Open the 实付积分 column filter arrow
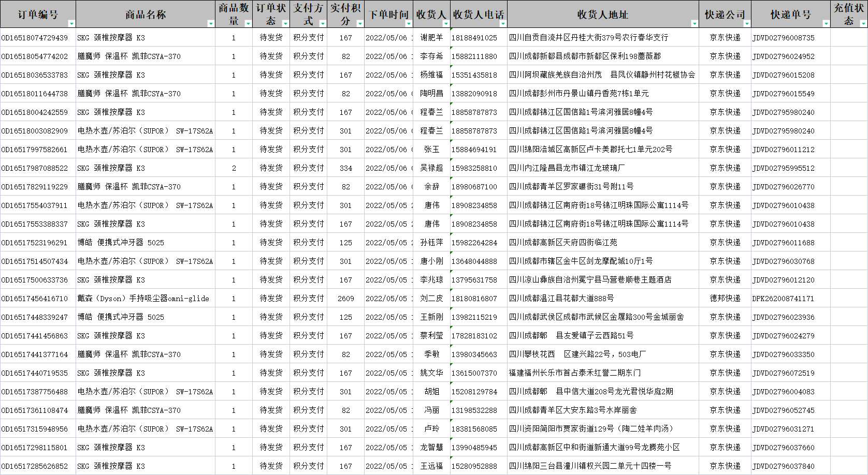 360,24
